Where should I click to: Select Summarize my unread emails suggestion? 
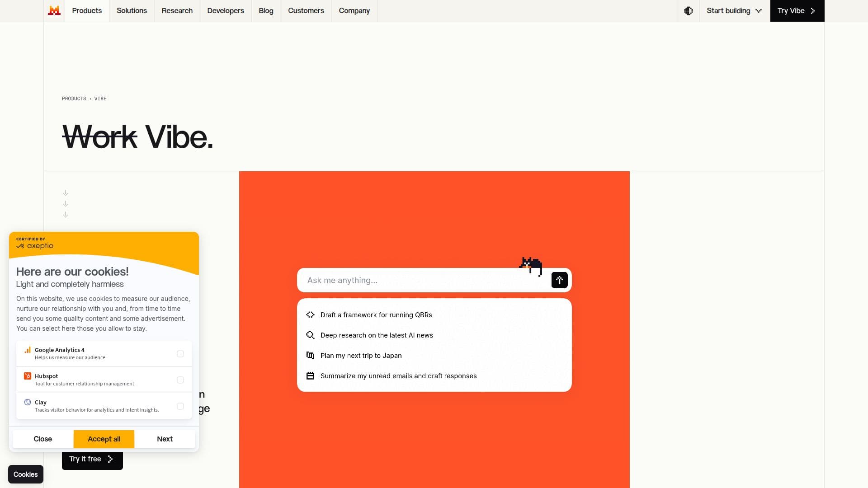point(434,376)
